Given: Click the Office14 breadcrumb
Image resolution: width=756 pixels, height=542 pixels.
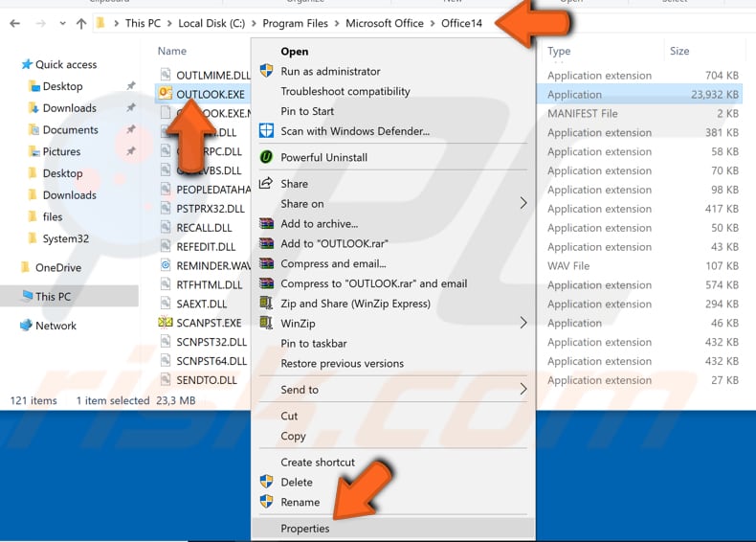Looking at the screenshot, I should [x=461, y=23].
